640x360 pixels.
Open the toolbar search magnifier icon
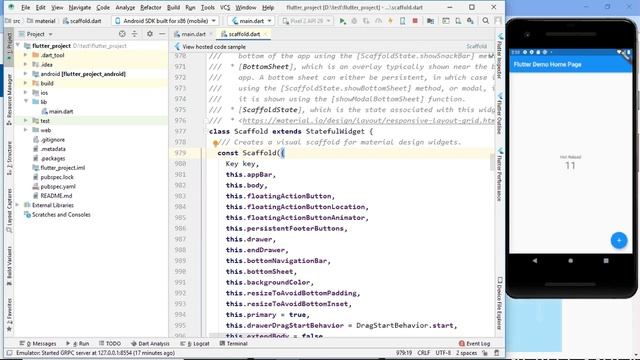pyautogui.click(x=485, y=21)
